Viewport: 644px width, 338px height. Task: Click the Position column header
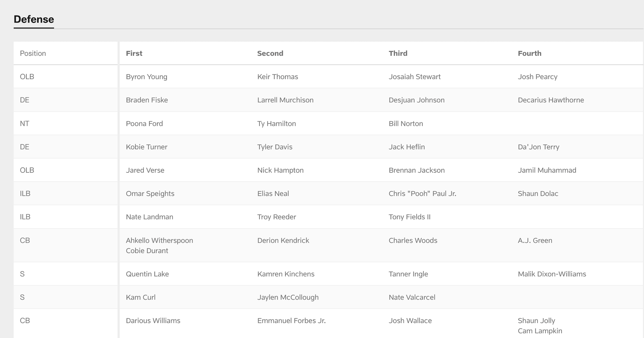[x=33, y=53]
